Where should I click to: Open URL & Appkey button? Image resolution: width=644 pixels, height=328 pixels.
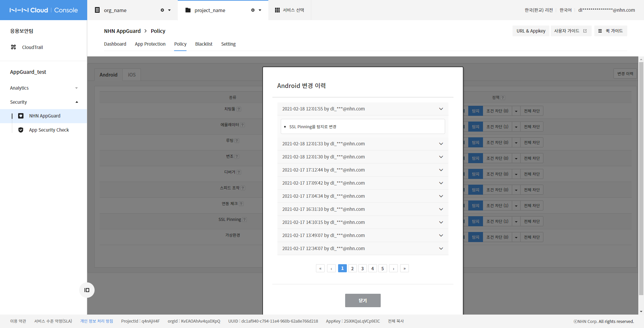[x=531, y=31]
